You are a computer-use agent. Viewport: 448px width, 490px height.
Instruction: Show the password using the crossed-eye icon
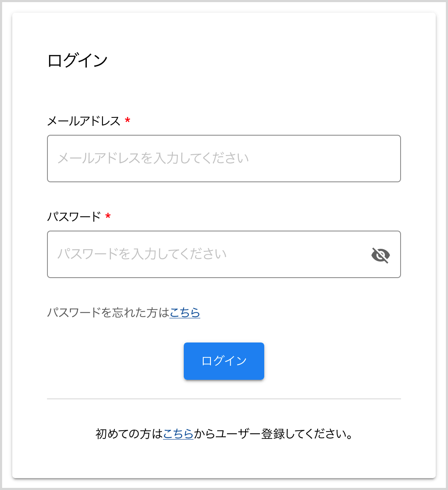380,255
